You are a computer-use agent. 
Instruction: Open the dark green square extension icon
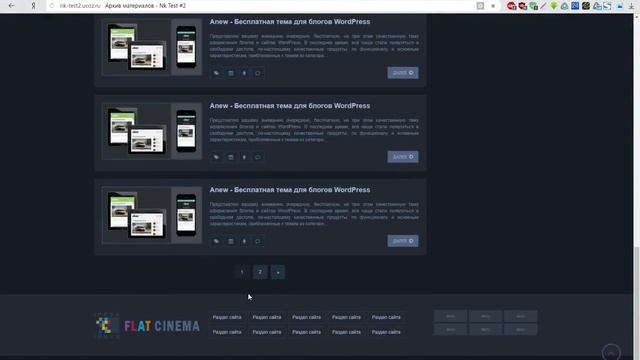pyautogui.click(x=586, y=6)
